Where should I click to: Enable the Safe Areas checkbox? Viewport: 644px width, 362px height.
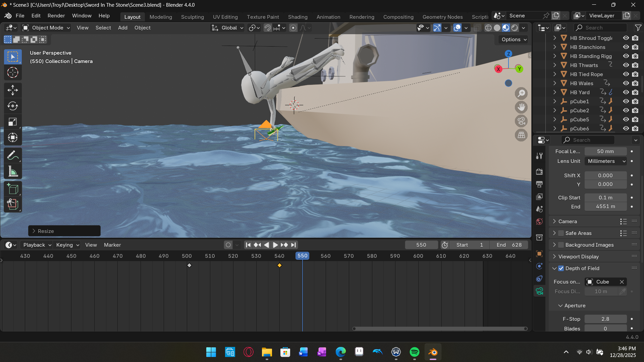pos(561,233)
